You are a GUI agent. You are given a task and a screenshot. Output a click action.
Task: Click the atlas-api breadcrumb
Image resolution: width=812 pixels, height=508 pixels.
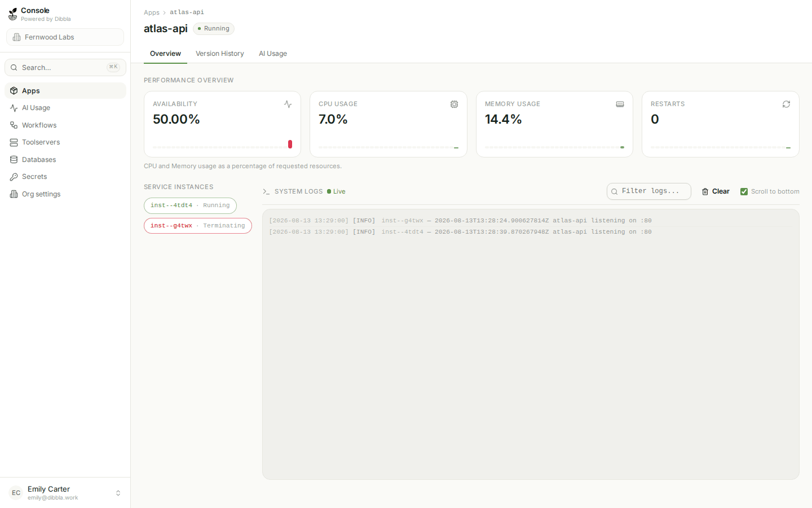pyautogui.click(x=187, y=12)
